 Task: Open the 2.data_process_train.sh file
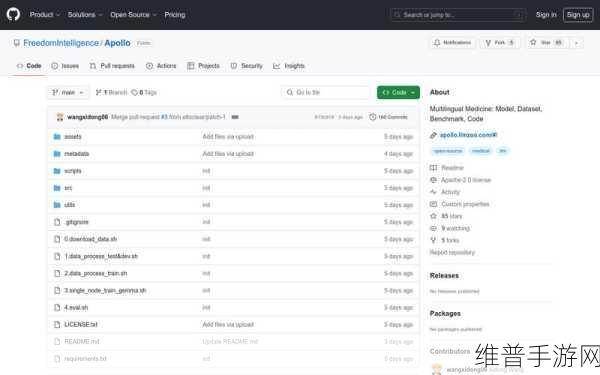pyautogui.click(x=96, y=273)
